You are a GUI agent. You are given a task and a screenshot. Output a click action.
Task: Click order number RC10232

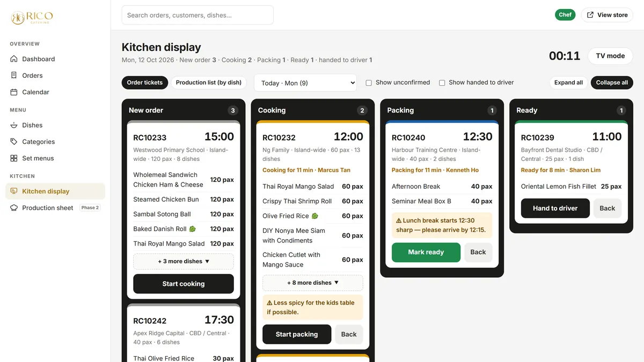[x=279, y=138]
